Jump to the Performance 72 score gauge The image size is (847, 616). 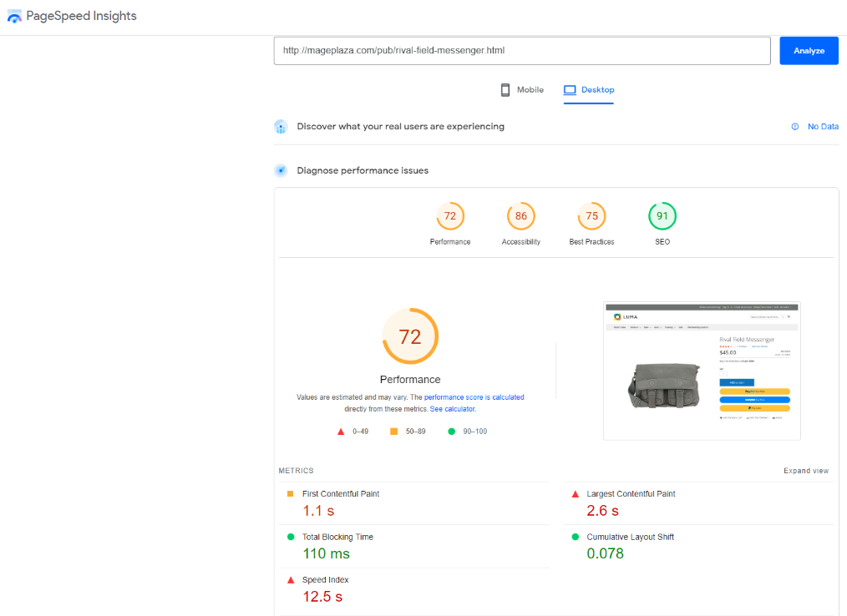click(450, 217)
